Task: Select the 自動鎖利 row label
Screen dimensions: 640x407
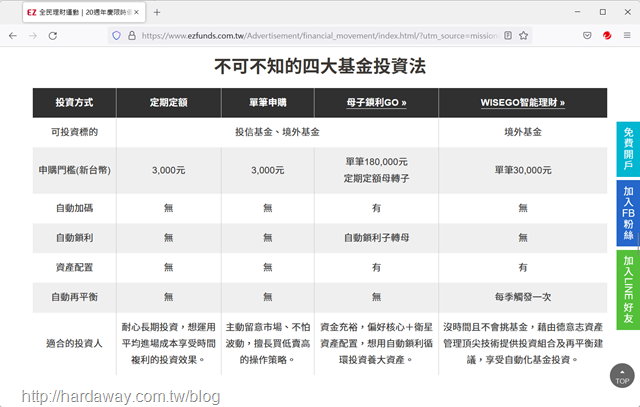Action: [x=74, y=238]
